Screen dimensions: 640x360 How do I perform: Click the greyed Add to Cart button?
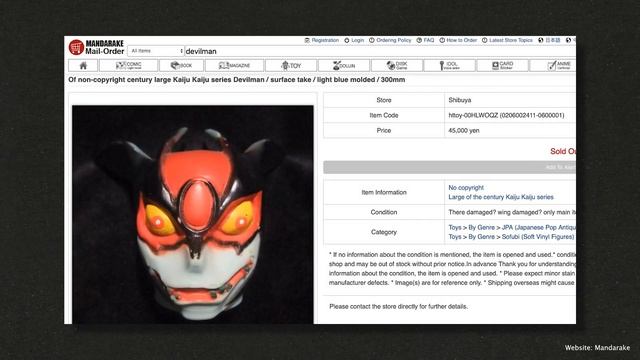[x=449, y=167]
